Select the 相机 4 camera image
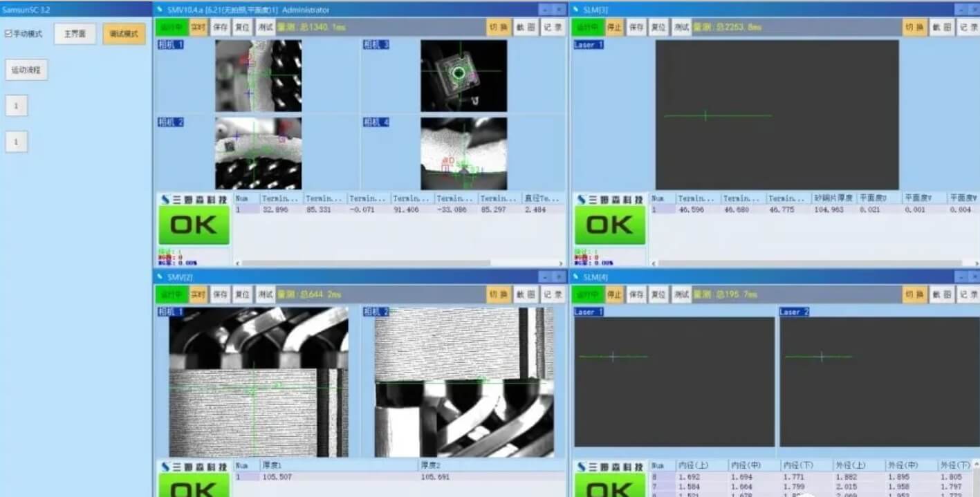This screenshot has width=980, height=497. 463,153
